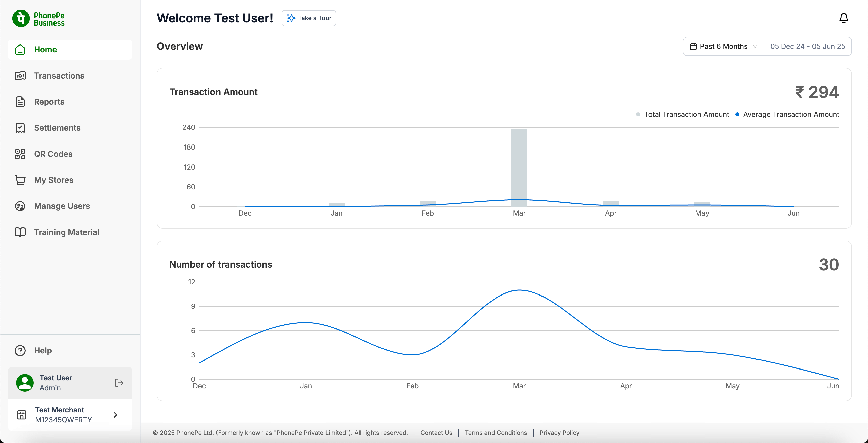Click the notification bell icon
Image resolution: width=868 pixels, height=443 pixels.
coord(843,18)
